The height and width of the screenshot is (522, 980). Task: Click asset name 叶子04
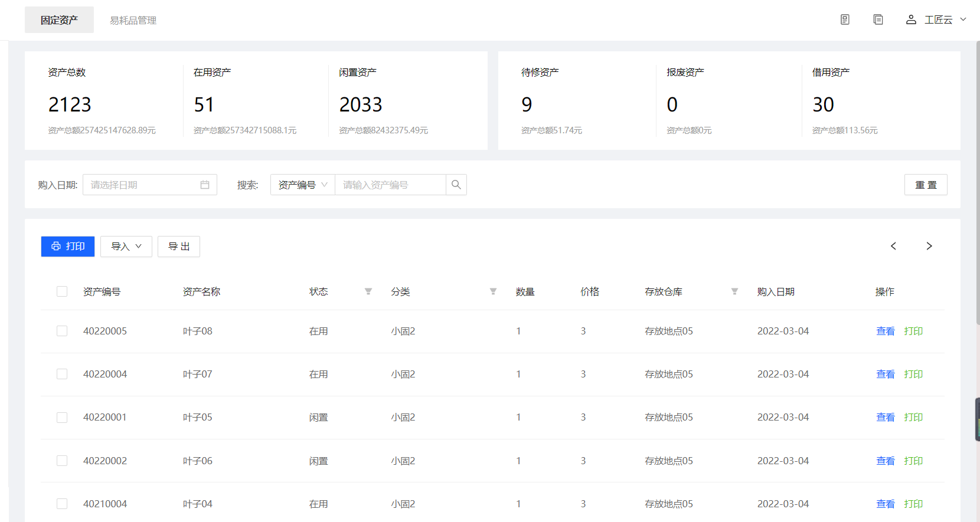tap(197, 504)
